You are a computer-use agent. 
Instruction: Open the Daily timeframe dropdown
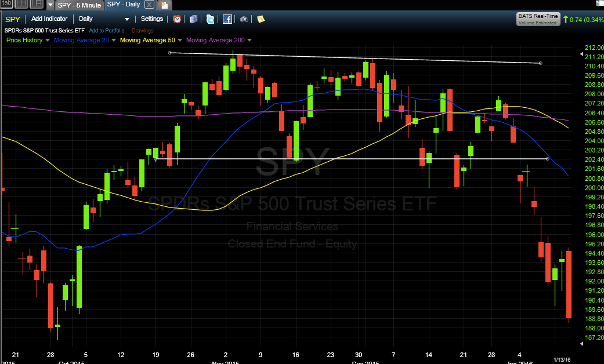[x=104, y=19]
